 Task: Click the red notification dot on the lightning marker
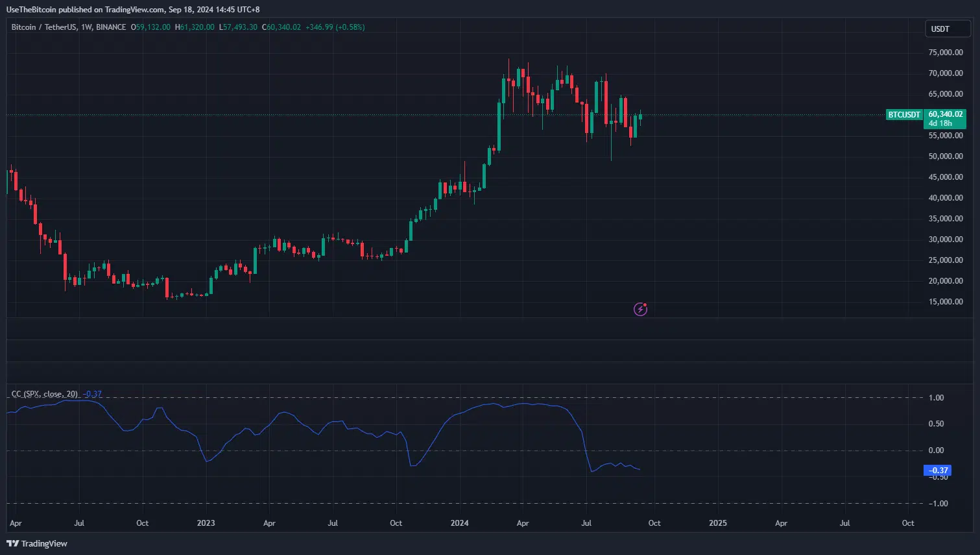645,304
